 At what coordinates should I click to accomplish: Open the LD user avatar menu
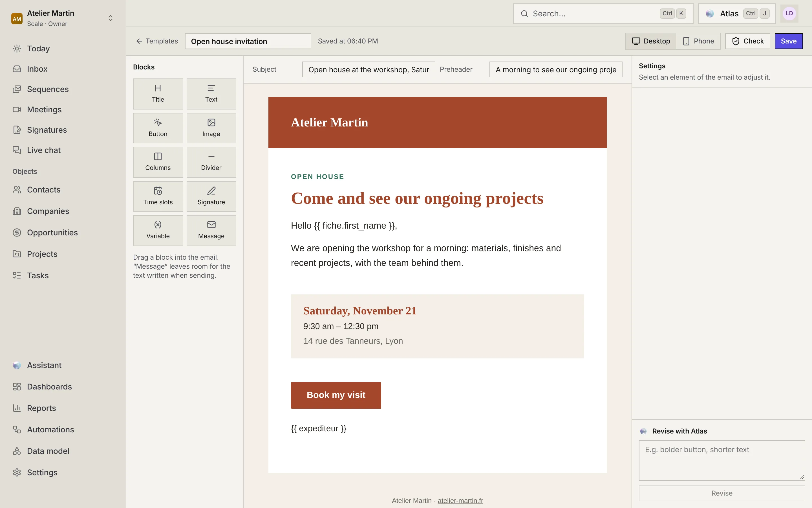click(789, 14)
